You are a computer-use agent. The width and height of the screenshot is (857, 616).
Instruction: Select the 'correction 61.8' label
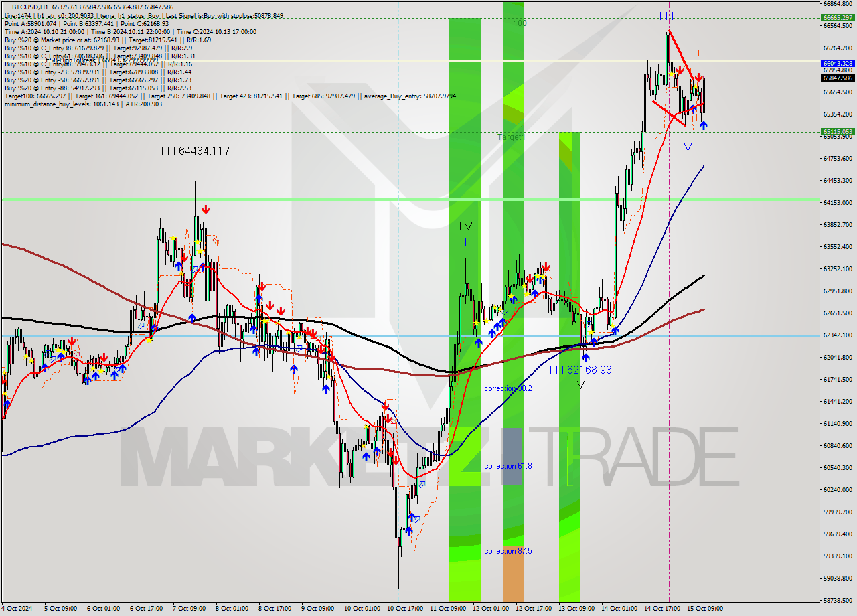[508, 466]
